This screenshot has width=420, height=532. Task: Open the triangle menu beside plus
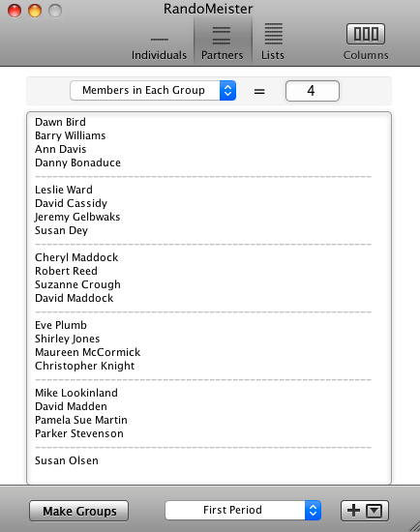375,511
